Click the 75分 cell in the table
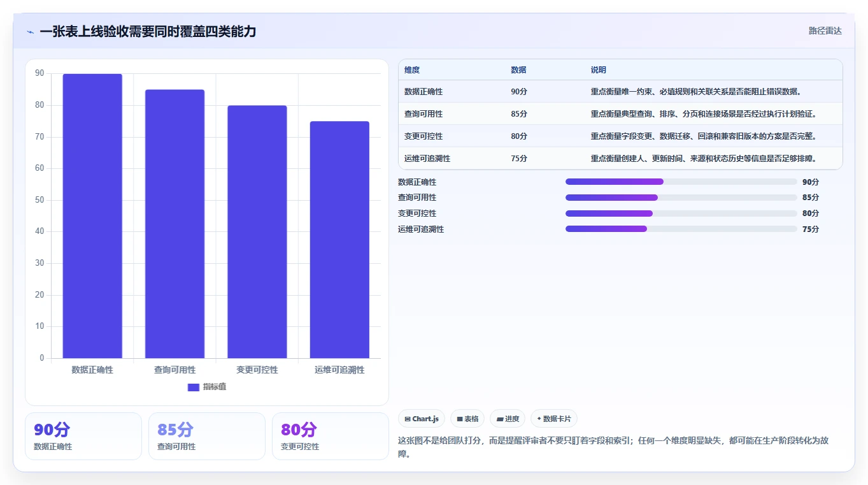This screenshot has height=485, width=868. coord(519,159)
